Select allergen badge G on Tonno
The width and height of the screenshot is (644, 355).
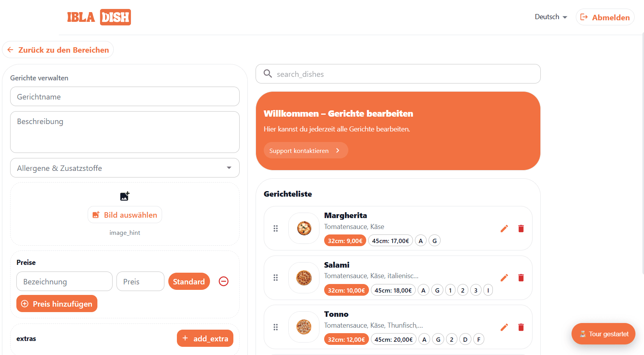pyautogui.click(x=438, y=339)
